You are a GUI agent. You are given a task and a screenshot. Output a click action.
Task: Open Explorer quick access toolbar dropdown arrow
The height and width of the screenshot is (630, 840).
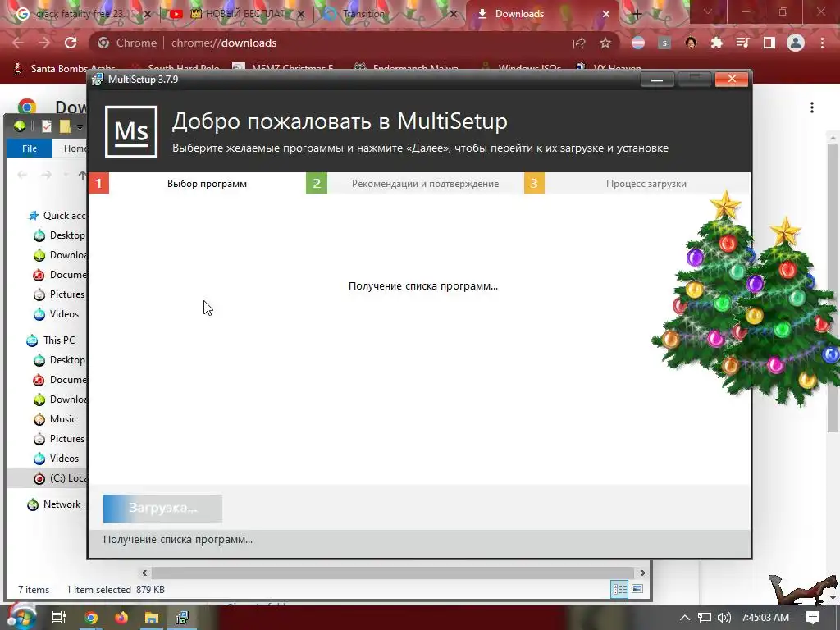pos(80,127)
